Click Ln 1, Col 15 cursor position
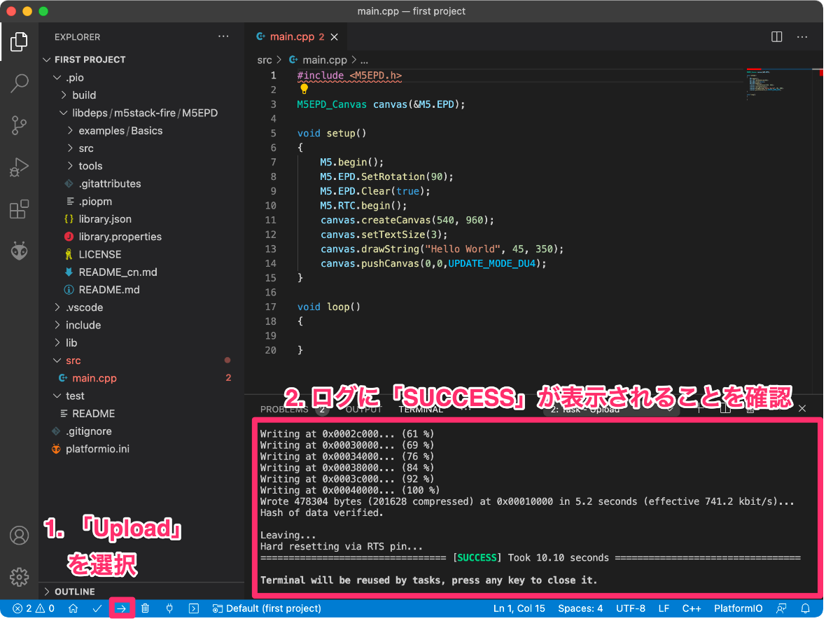Image resolution: width=840 pixels, height=635 pixels. coord(519,608)
